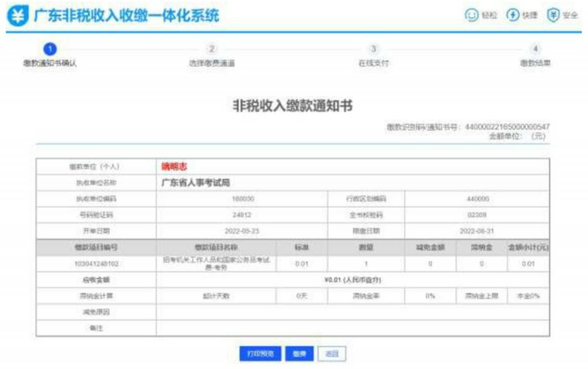Click the 缴款项目名称 column header
The height and width of the screenshot is (369, 588).
click(x=216, y=247)
